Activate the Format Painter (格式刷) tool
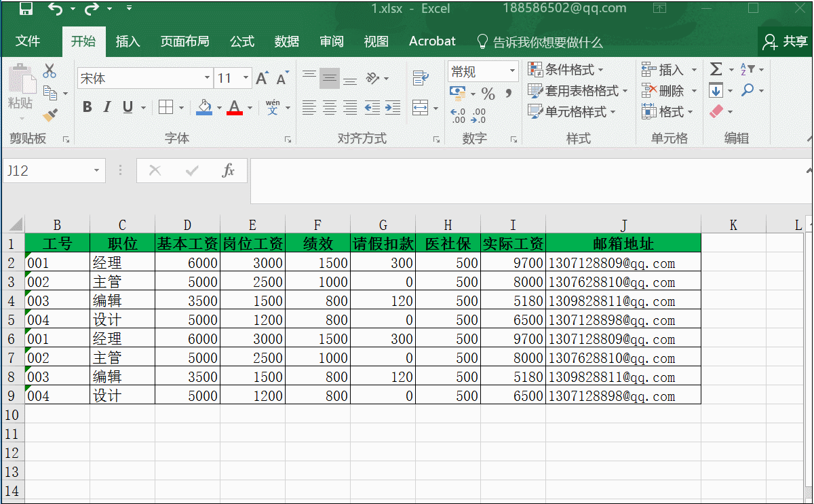This screenshot has height=504, width=814. (50, 115)
